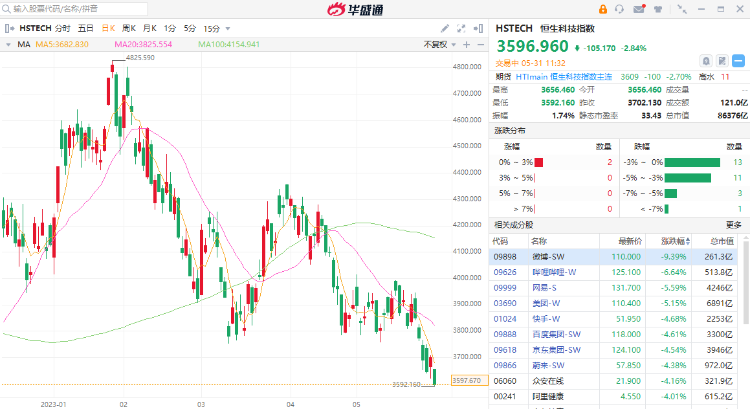Click the constituent list scrollbar
This screenshot has height=409, width=750.
point(746,280)
